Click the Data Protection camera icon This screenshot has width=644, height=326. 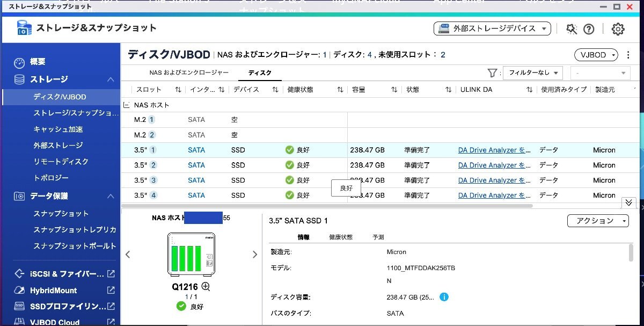19,196
